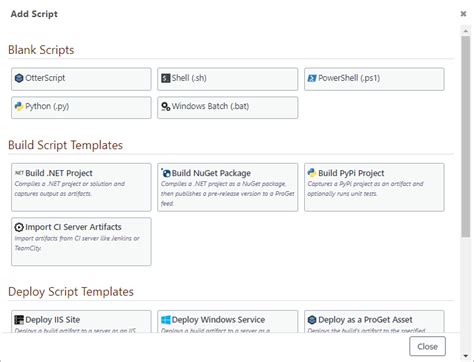Click the PowerShell (.ps1) icon
Image resolution: width=474 pixels, height=362 pixels.
click(312, 78)
